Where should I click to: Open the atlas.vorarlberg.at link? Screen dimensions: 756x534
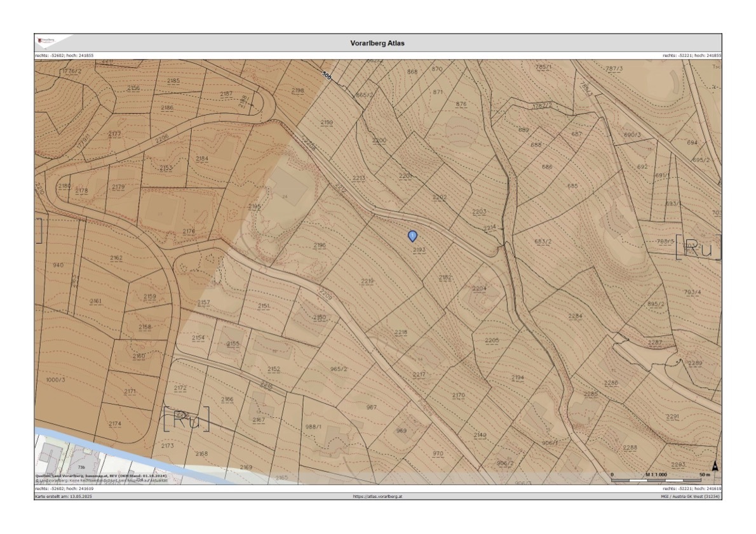coord(377,496)
